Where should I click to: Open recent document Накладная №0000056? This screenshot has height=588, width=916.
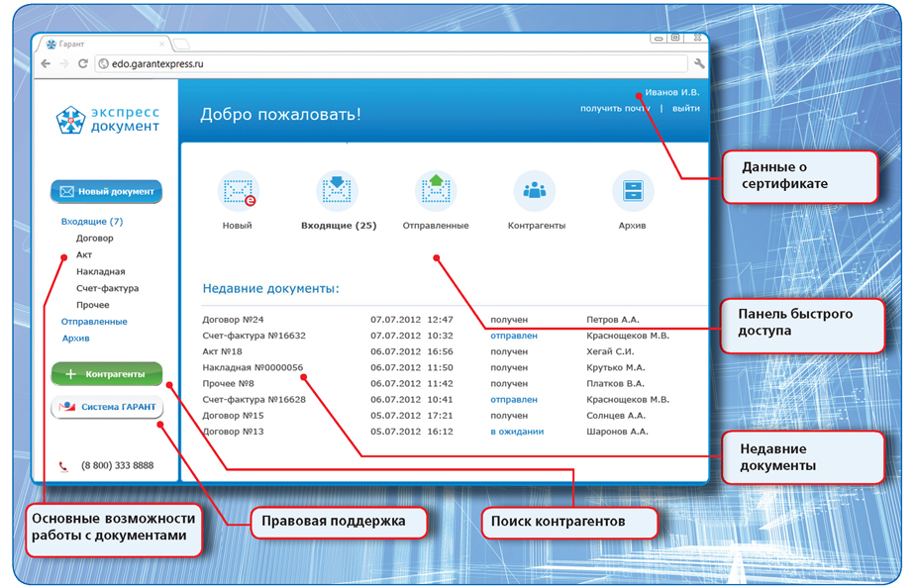(x=253, y=367)
